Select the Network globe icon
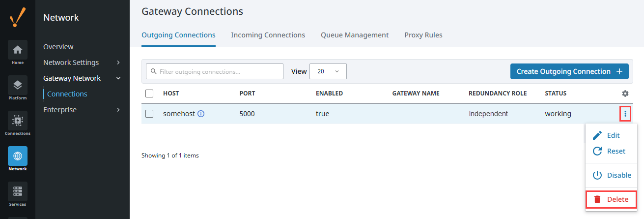Image resolution: width=644 pixels, height=219 pixels. click(x=18, y=156)
